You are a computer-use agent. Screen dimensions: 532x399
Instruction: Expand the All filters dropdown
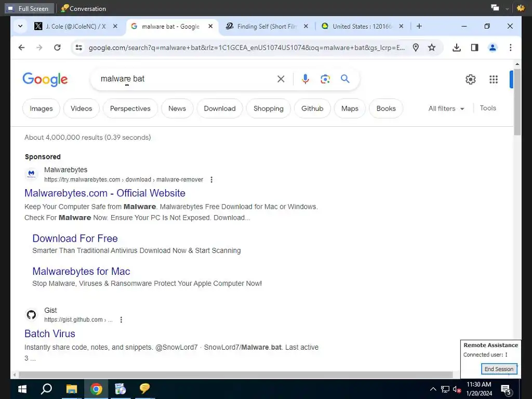pyautogui.click(x=446, y=109)
